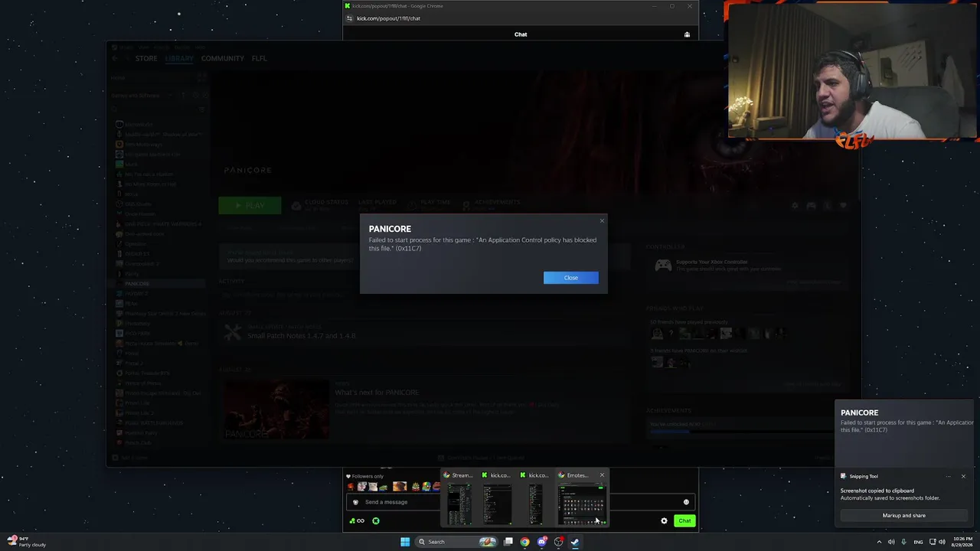Click the microphone icon in the system tray
The width and height of the screenshot is (980, 551).
pyautogui.click(x=904, y=542)
